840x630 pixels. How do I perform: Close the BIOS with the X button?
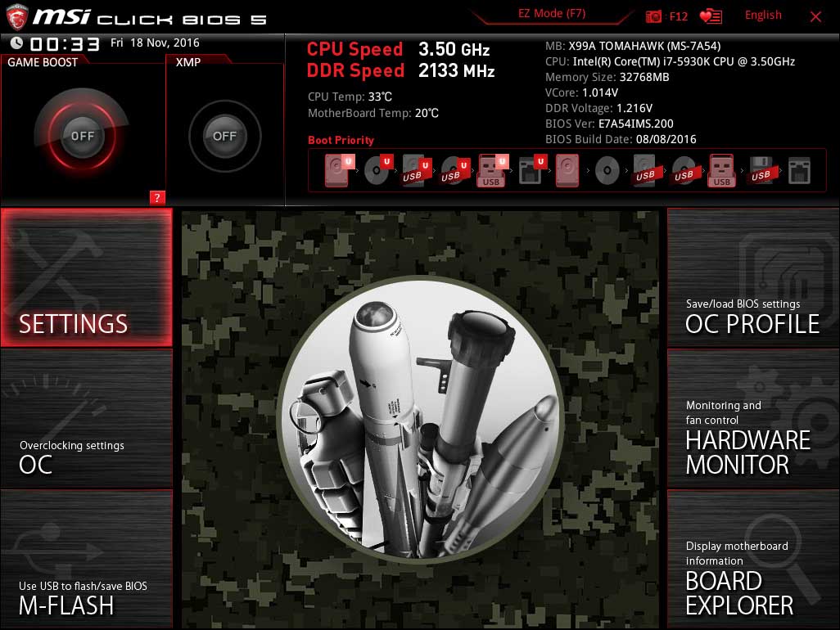[815, 16]
